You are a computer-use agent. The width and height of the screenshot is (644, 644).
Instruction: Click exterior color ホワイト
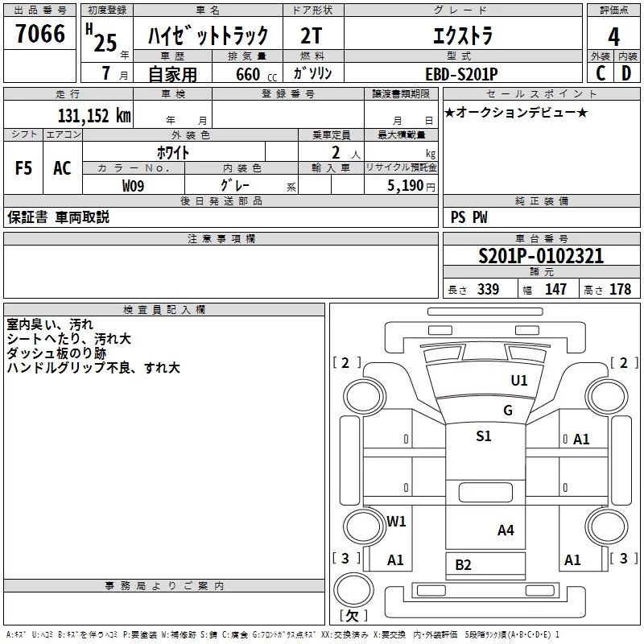click(173, 152)
